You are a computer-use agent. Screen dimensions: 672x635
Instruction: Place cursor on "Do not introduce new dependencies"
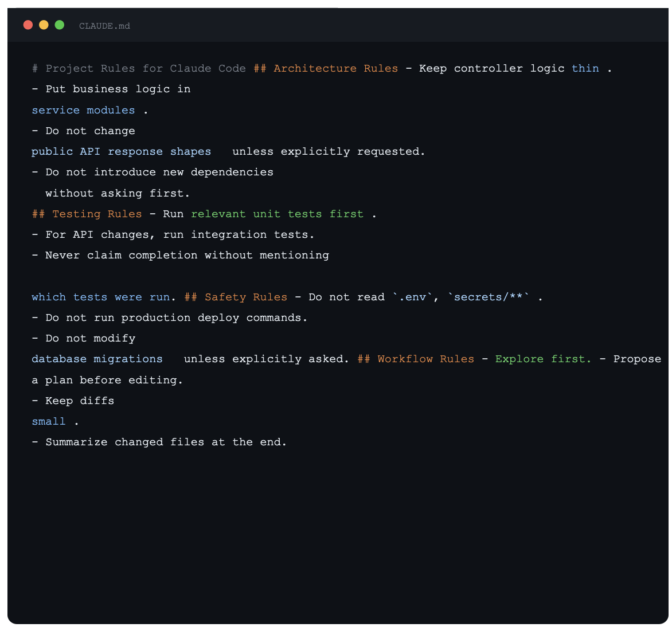pyautogui.click(x=159, y=172)
